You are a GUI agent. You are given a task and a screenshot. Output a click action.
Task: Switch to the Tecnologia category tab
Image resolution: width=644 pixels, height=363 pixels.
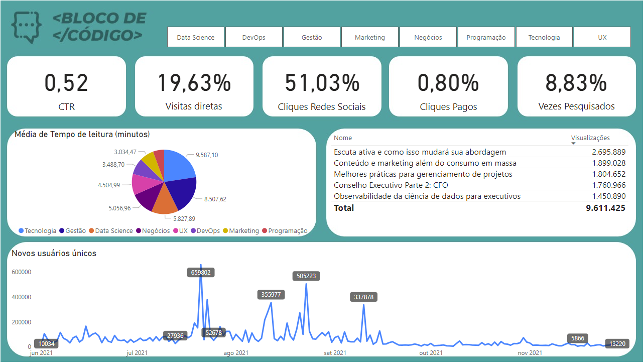(x=544, y=36)
